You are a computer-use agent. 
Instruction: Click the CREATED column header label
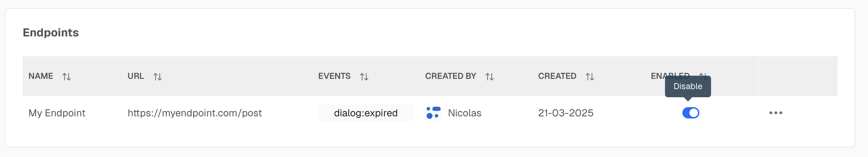click(557, 76)
